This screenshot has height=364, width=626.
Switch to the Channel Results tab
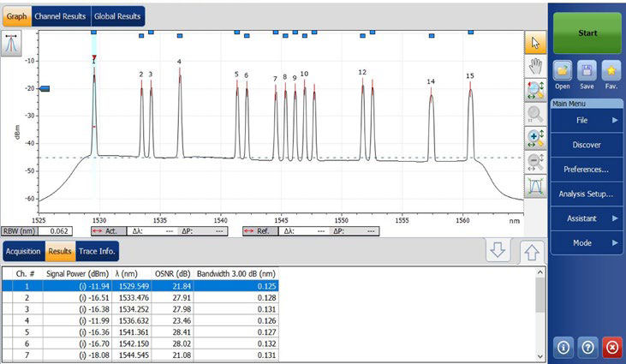pyautogui.click(x=61, y=16)
